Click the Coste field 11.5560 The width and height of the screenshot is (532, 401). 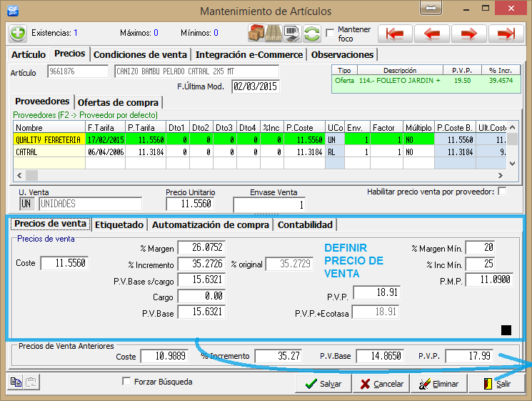(64, 263)
